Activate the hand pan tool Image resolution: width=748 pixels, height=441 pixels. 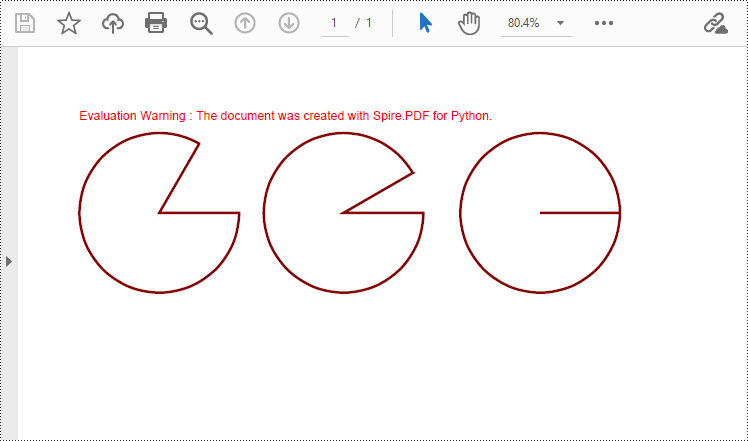(x=469, y=23)
